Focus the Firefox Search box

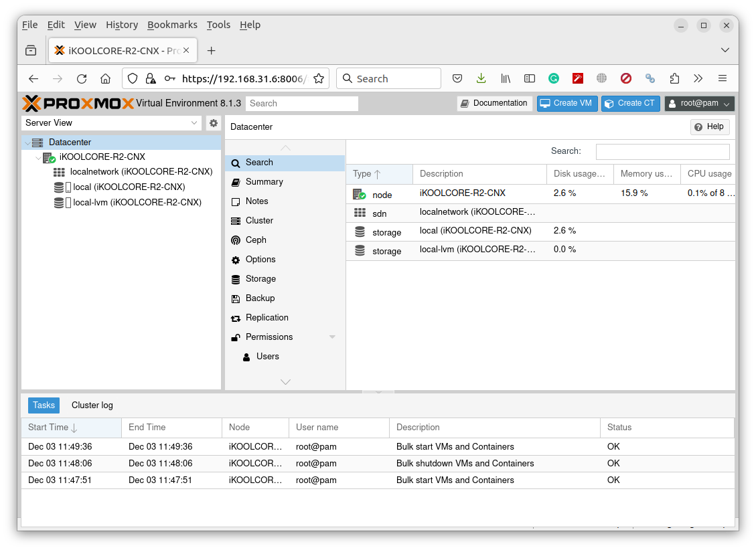click(388, 78)
